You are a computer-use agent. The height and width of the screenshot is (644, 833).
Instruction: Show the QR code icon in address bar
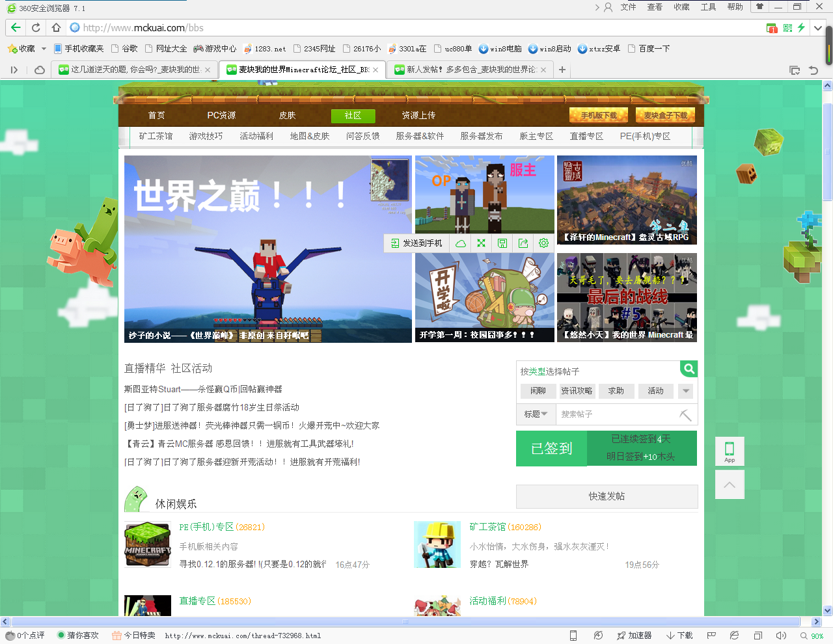[787, 27]
